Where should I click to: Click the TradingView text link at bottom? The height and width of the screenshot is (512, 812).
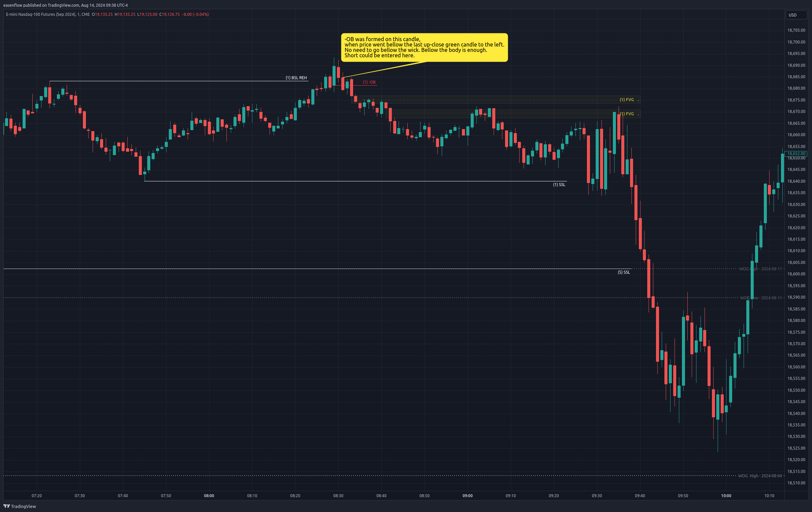[x=23, y=506]
